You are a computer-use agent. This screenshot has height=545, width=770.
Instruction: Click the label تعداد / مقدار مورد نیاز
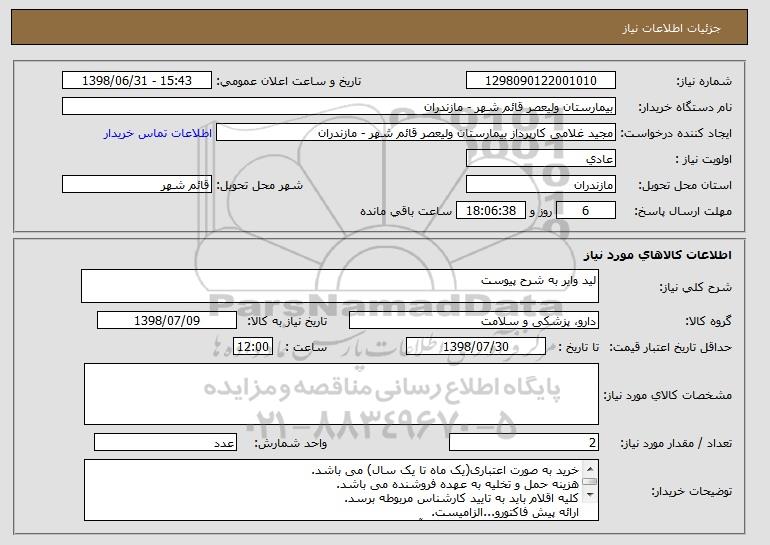[x=676, y=443]
